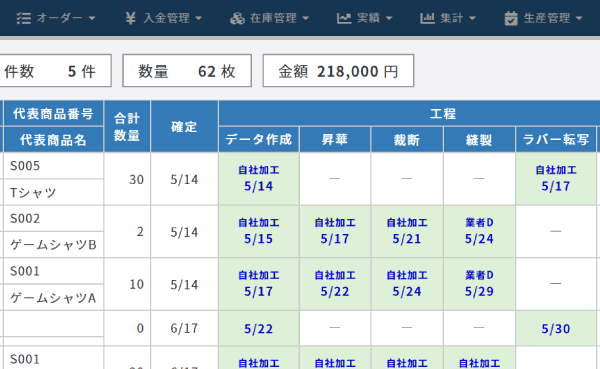Open the 集計 menu label
This screenshot has width=600, height=369.
(x=452, y=18)
